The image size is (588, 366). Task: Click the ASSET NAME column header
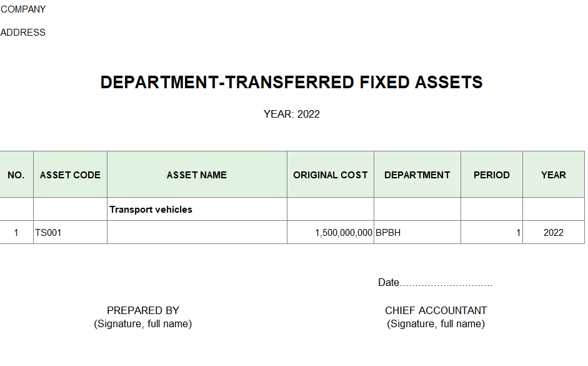click(x=197, y=175)
